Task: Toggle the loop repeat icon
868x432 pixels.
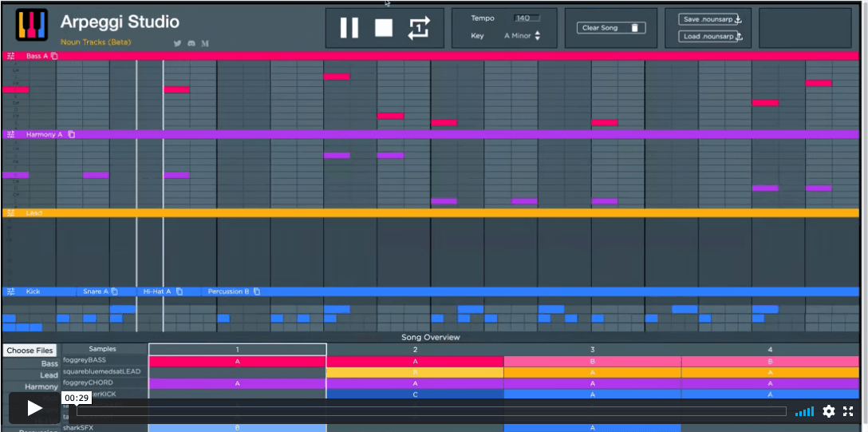Action: click(x=419, y=28)
